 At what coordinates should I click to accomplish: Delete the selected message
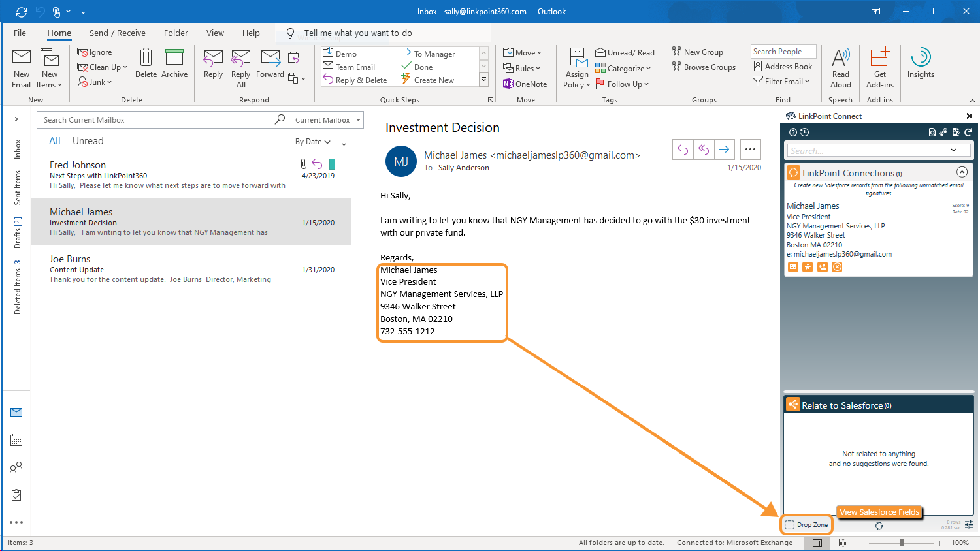pos(146,63)
